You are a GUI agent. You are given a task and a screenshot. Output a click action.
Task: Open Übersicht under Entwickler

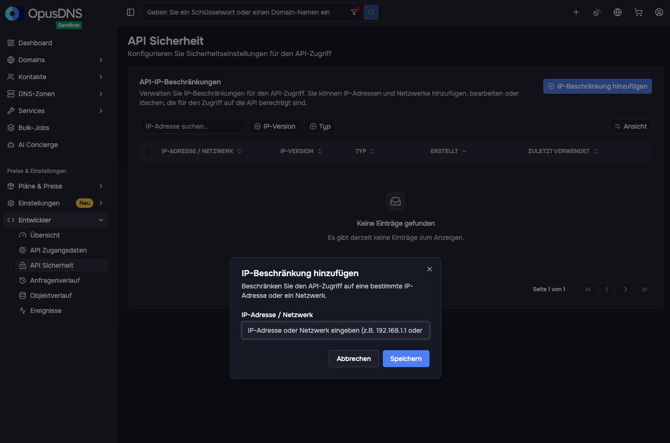tap(62, 235)
